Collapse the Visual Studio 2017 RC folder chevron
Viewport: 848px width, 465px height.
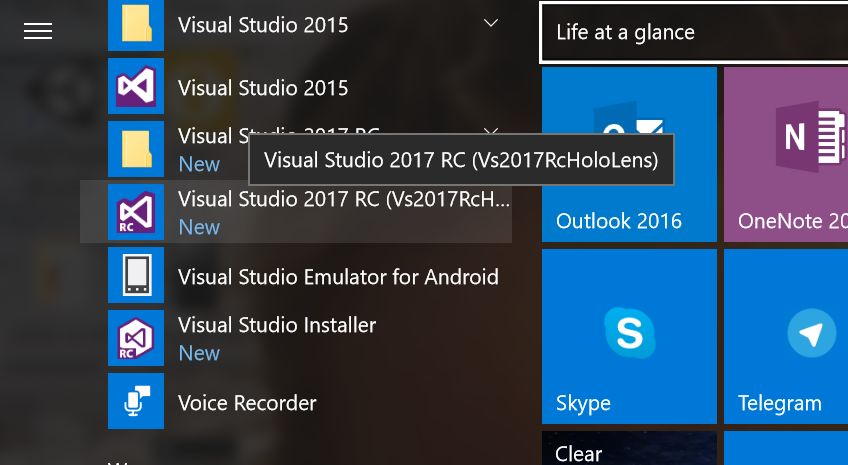491,131
